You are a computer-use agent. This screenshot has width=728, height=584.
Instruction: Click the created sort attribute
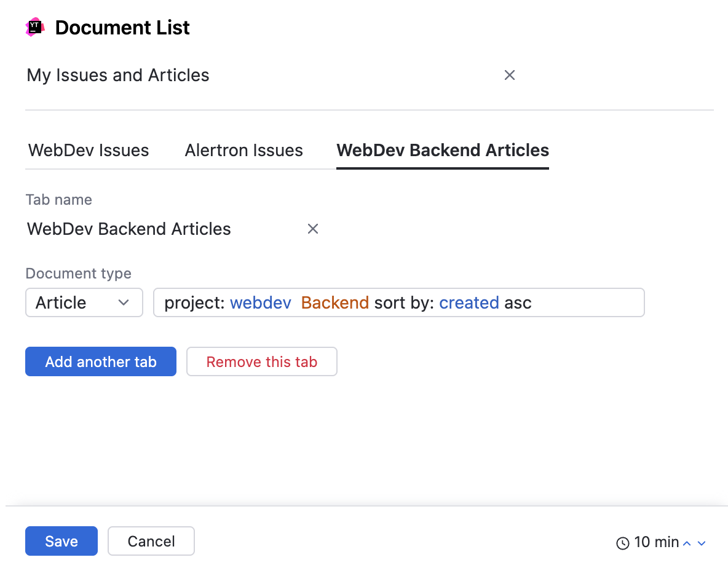coord(469,302)
